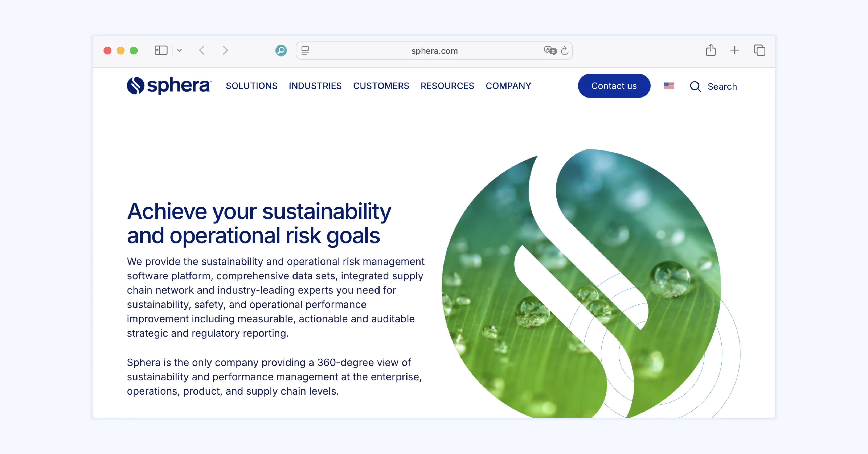This screenshot has width=868, height=454.
Task: Open the page reader menu icon
Action: coord(305,50)
